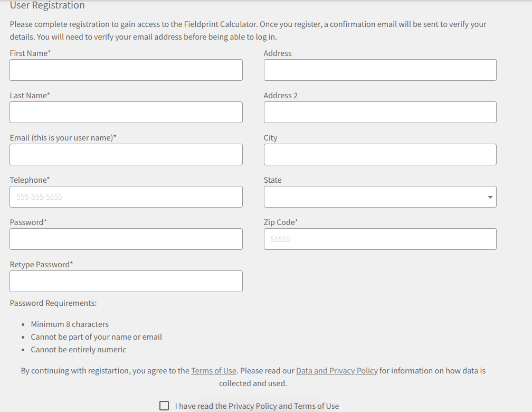Click into the Address text box

[380, 70]
